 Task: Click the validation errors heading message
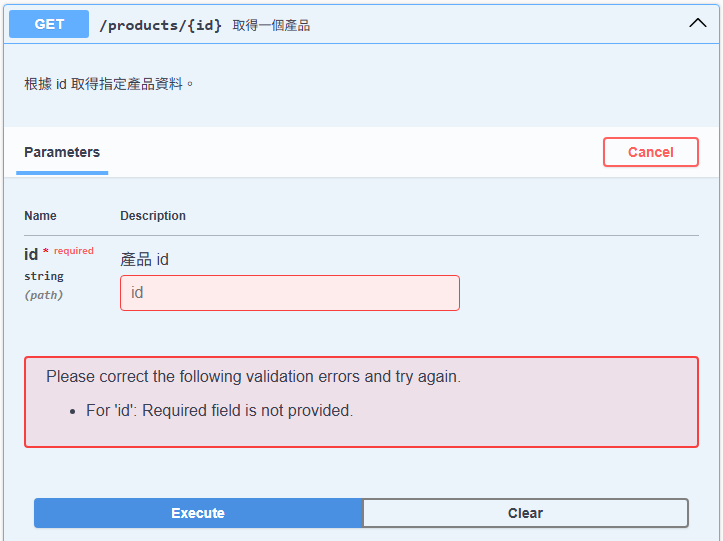click(x=253, y=376)
